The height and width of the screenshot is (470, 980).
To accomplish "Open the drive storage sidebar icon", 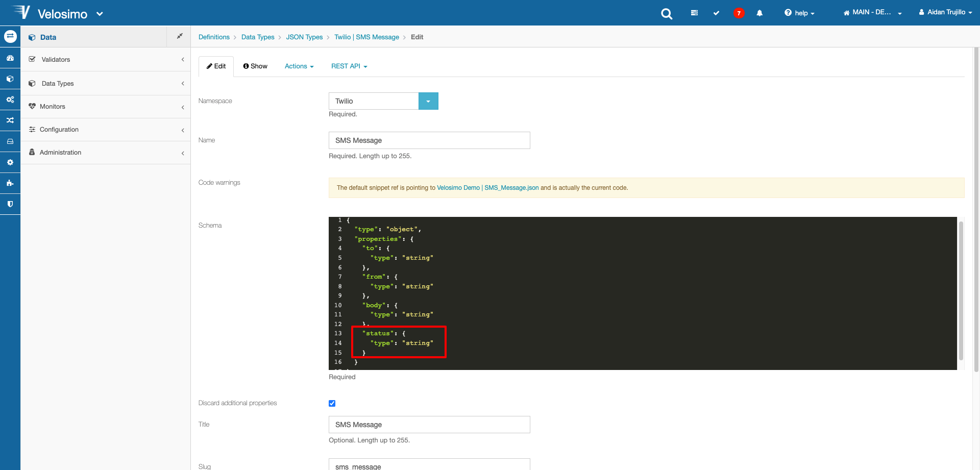I will (10, 141).
